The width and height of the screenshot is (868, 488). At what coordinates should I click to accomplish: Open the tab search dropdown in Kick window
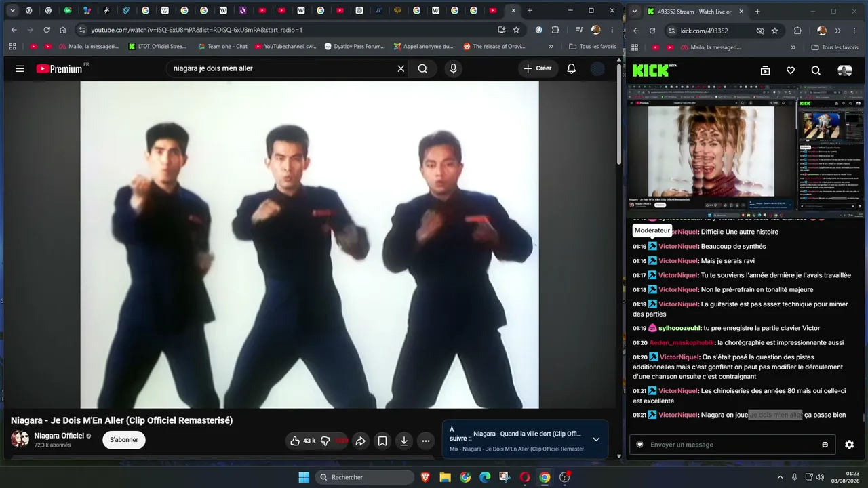[x=634, y=11]
